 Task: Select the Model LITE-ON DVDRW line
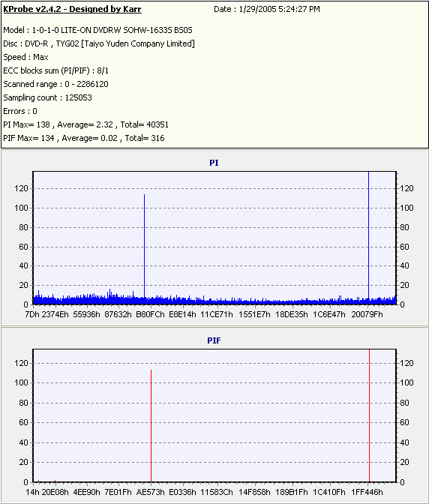[97, 30]
